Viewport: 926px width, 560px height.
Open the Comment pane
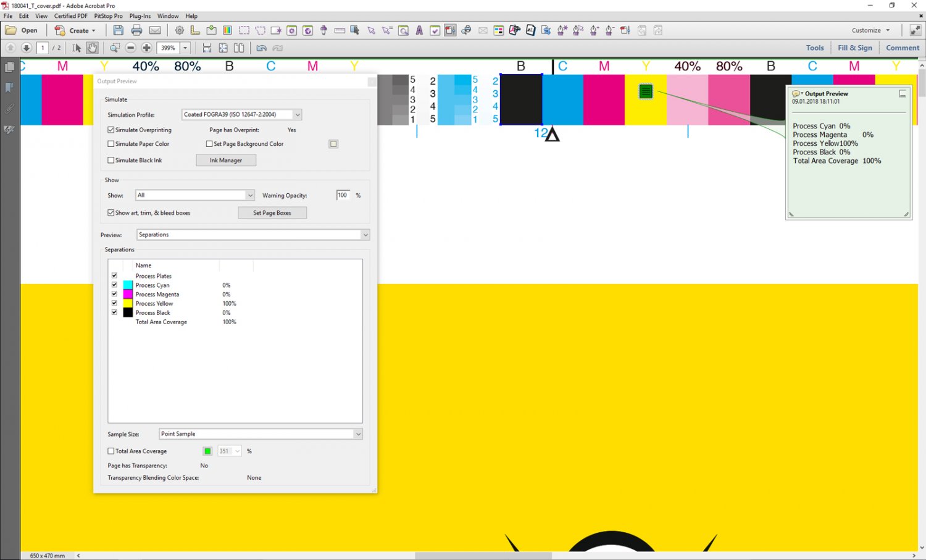click(x=903, y=48)
